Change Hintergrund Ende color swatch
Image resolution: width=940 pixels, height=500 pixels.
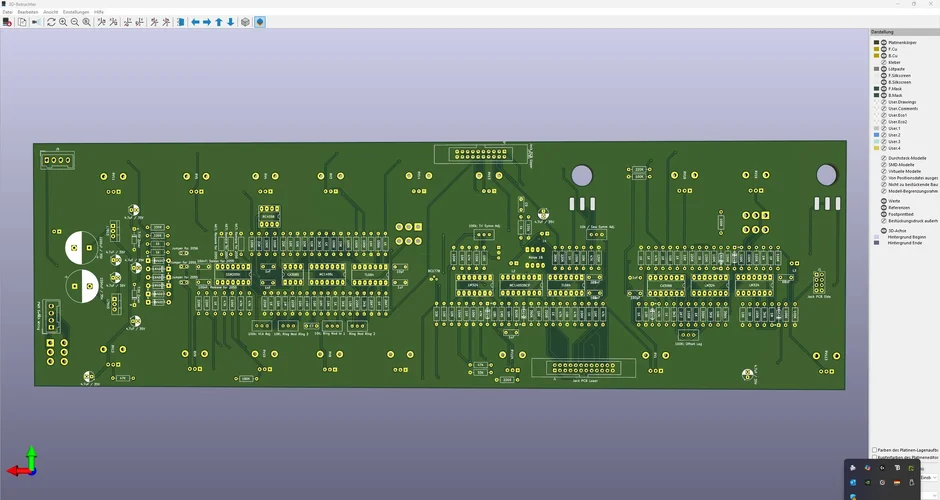pos(876,243)
